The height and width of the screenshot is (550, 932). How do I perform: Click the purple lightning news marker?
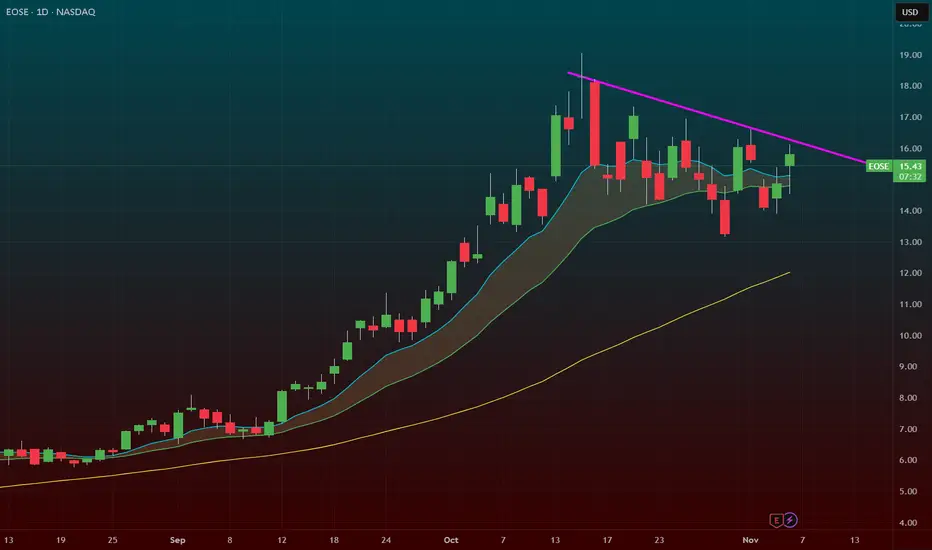(790, 520)
